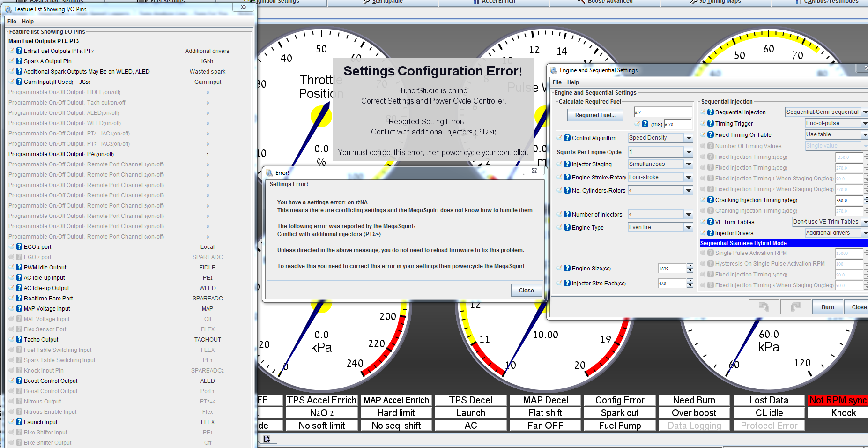Expand the Engine Type Even fire dropdown
The image size is (868, 448).
point(688,227)
